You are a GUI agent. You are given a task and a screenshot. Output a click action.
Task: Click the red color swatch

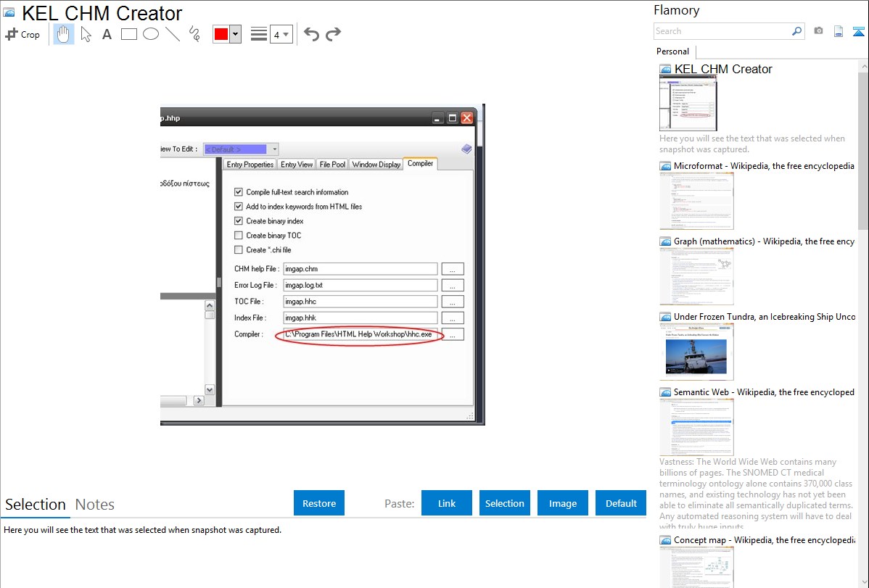click(221, 34)
